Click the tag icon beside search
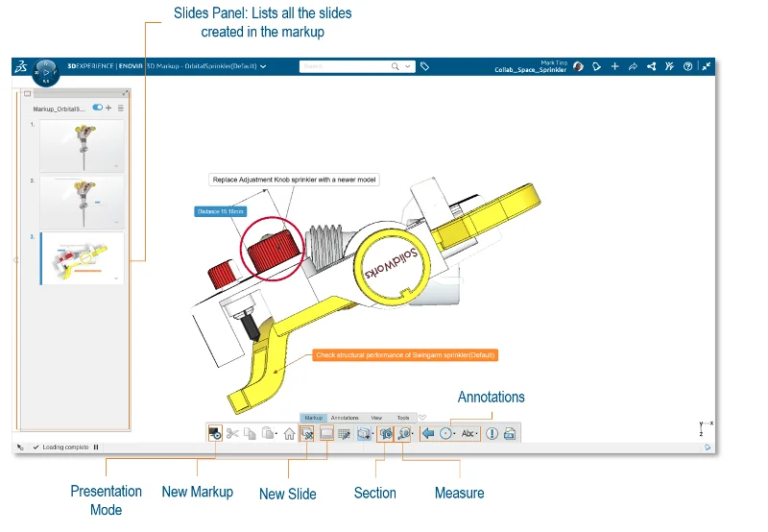The height and width of the screenshot is (532, 768). pyautogui.click(x=425, y=67)
